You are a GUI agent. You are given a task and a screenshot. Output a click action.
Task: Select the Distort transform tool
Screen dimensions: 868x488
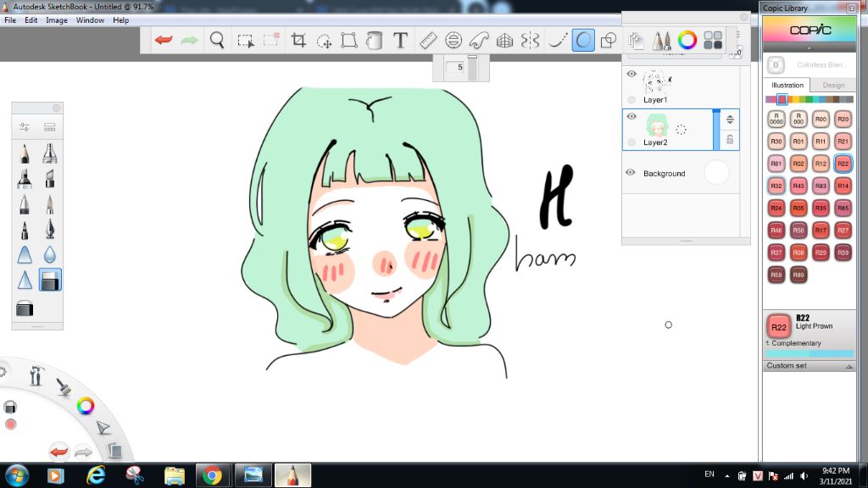(348, 41)
